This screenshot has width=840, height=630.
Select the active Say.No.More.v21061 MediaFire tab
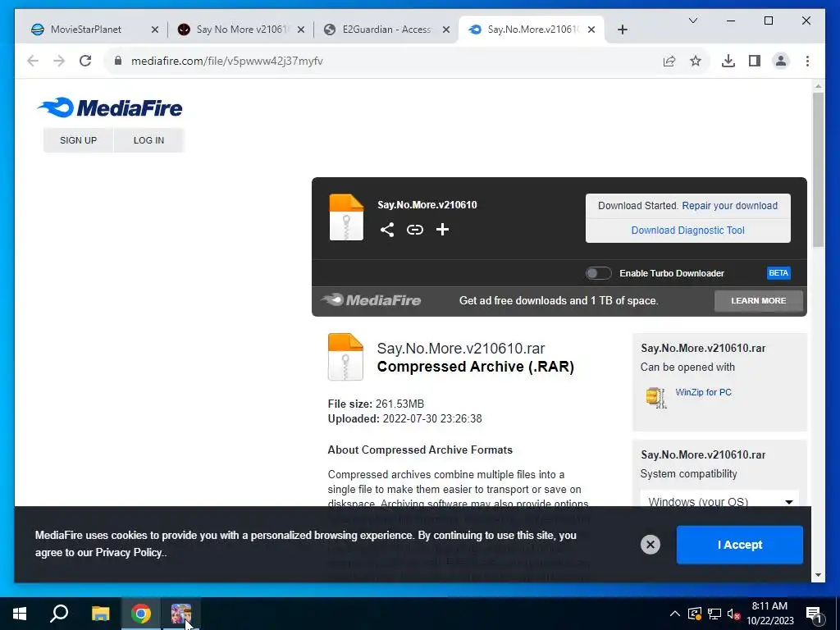[x=532, y=30]
